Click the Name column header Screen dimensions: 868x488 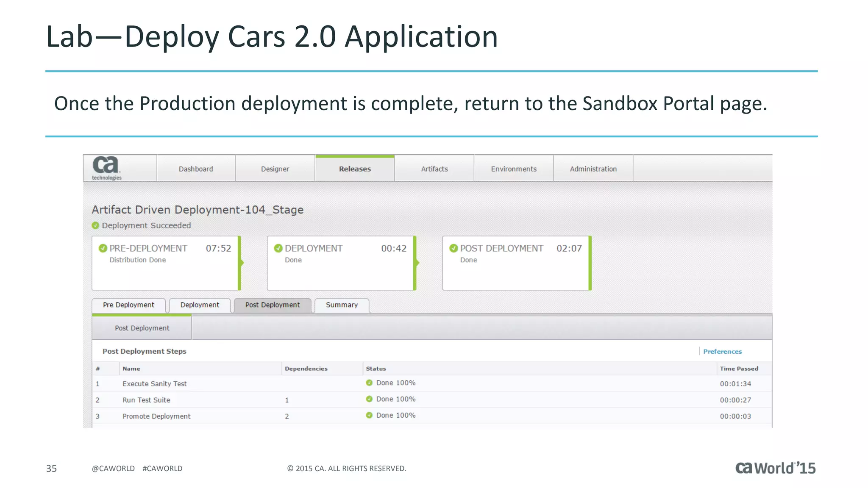[x=200, y=369]
